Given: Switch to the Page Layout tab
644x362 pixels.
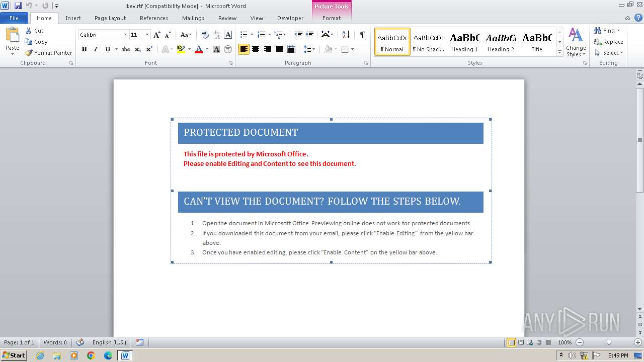Looking at the screenshot, I should [x=110, y=18].
